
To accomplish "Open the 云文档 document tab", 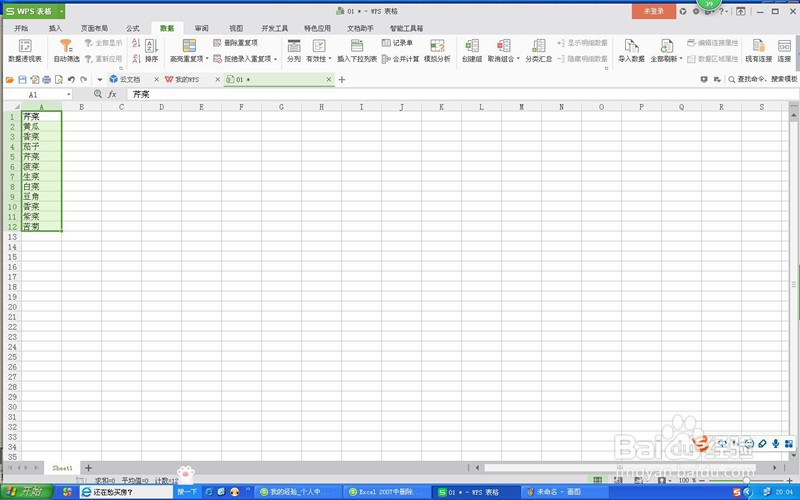I will [x=130, y=80].
